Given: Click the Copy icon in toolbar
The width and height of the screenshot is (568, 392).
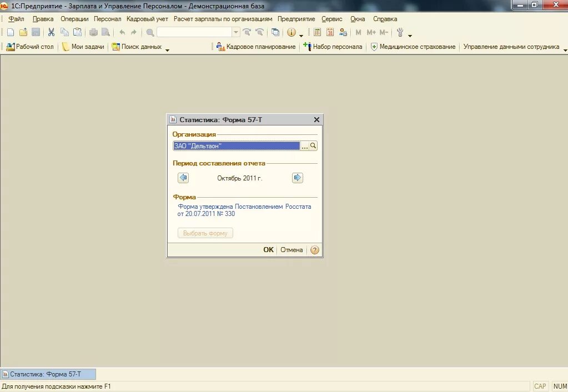Looking at the screenshot, I should [x=64, y=32].
